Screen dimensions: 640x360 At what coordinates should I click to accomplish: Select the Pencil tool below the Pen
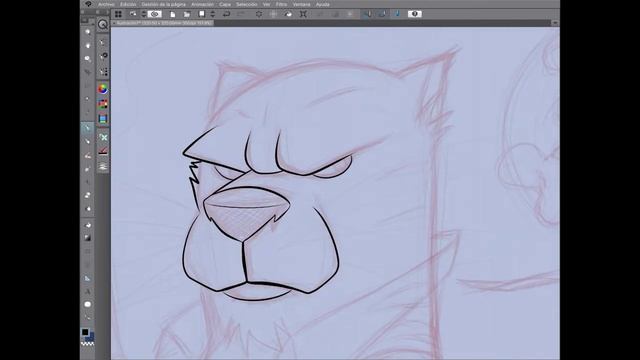[x=87, y=142]
